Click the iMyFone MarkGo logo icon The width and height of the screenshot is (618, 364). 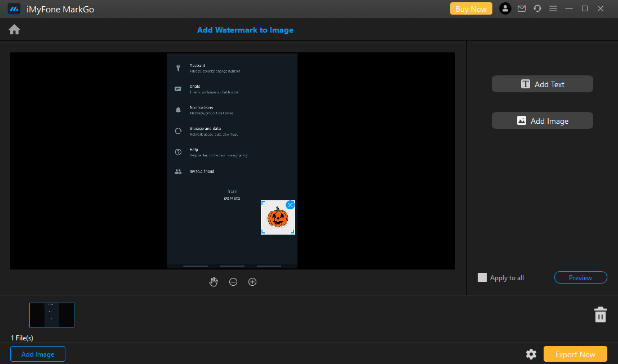(14, 9)
